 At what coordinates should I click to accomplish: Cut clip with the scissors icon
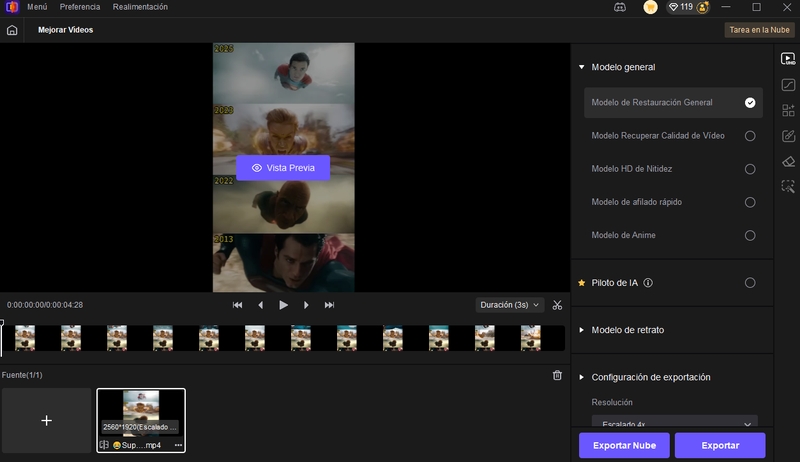point(557,305)
